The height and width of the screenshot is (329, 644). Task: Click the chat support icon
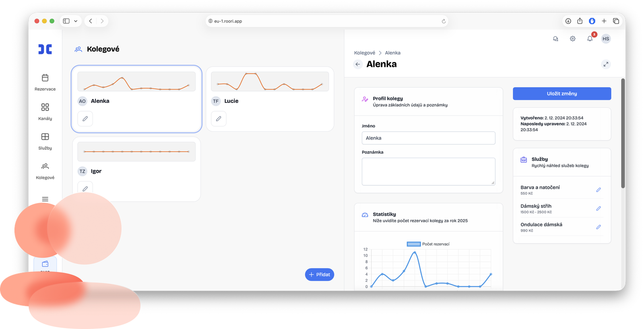click(555, 39)
